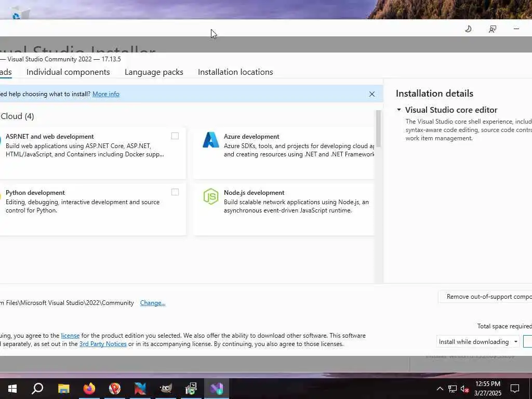Open Windows taskbar search
The width and height of the screenshot is (532, 399).
point(37,389)
